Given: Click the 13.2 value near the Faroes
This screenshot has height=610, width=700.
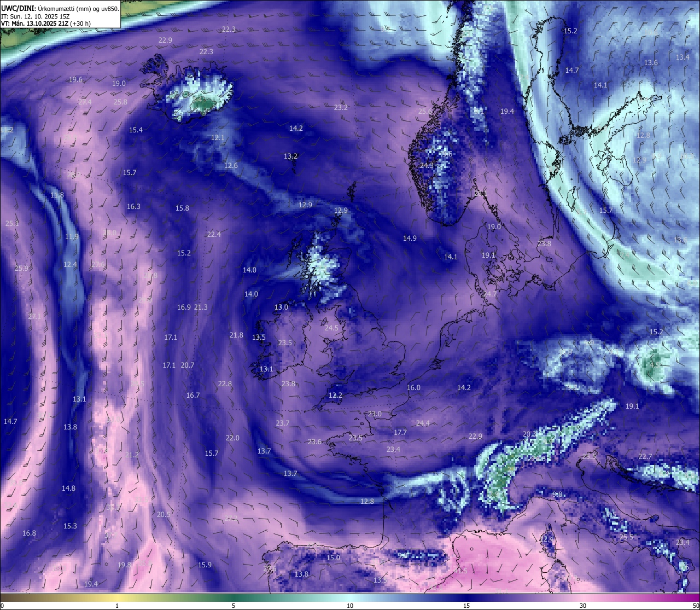Looking at the screenshot, I should click(x=290, y=156).
